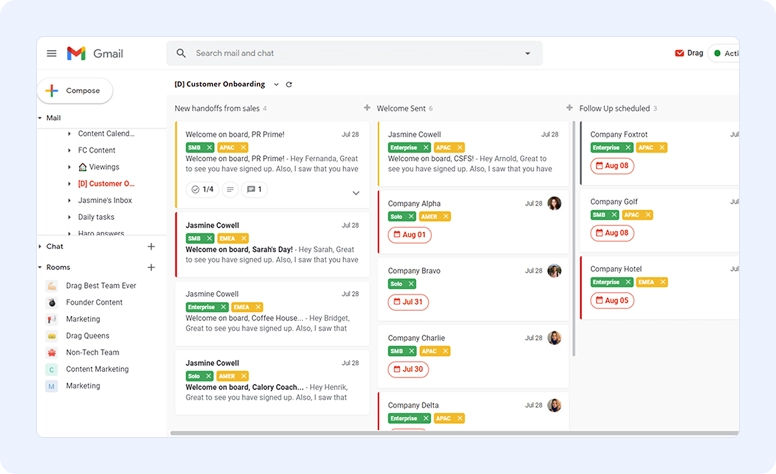Open the notes icon on PR Prime card
Viewport: 776px width, 474px height.
click(230, 189)
